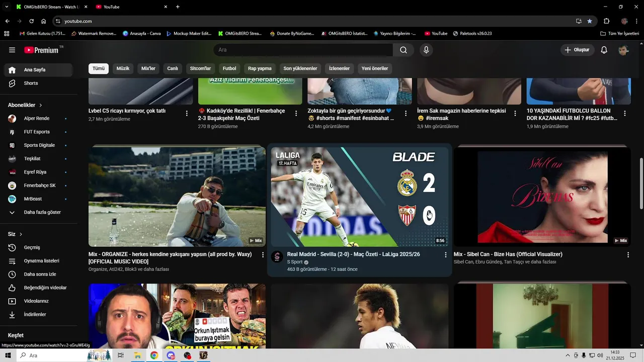Open Gelen Kutusu bookmark
Image resolution: width=644 pixels, height=362 pixels.
(x=43, y=34)
